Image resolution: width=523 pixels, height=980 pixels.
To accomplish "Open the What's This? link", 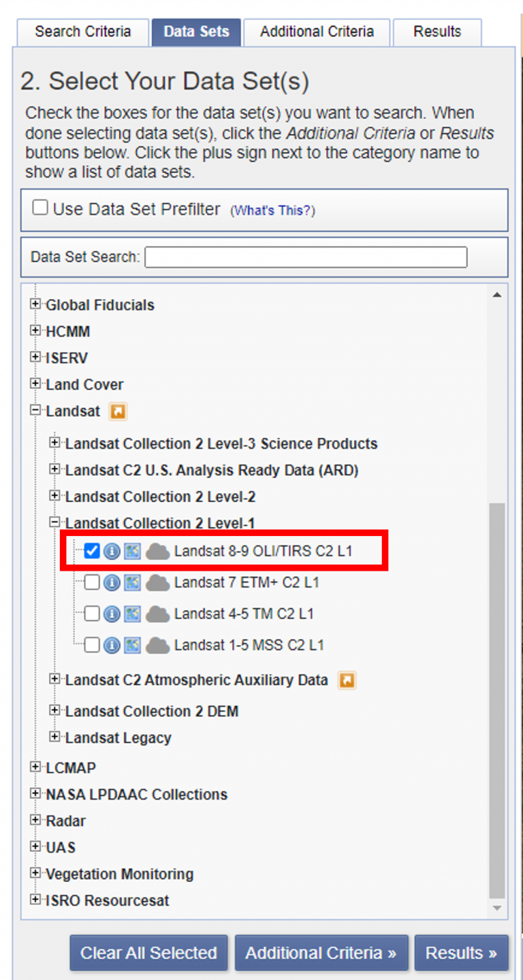I will (x=272, y=210).
